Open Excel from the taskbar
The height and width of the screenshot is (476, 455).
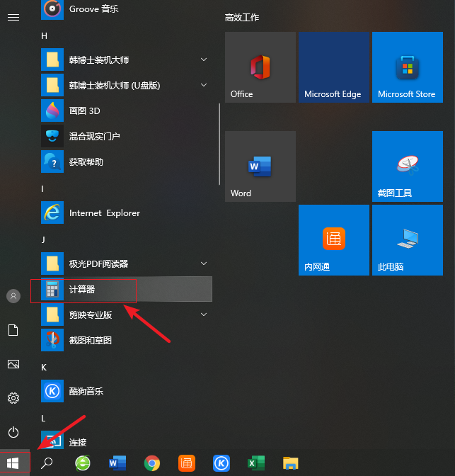point(255,464)
